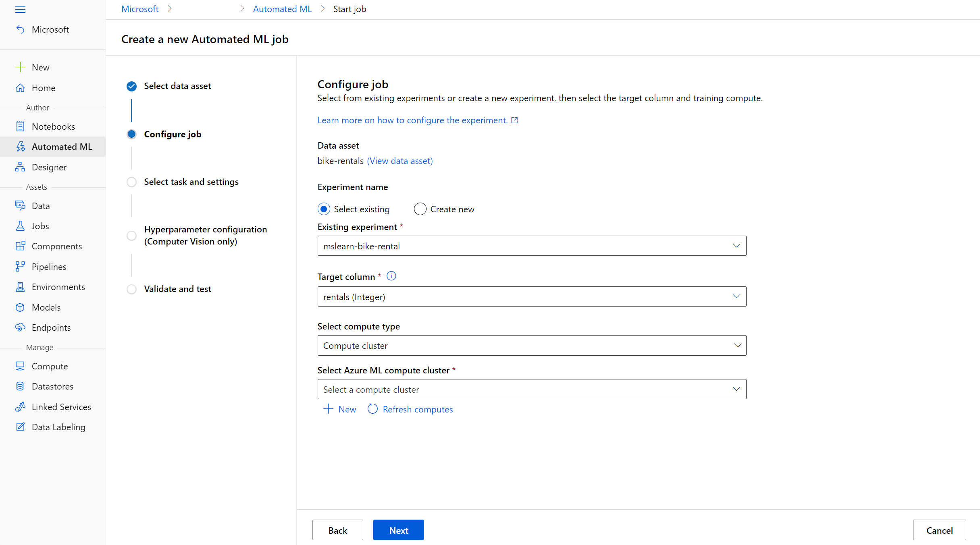Click the plus New compute icon

[329, 409]
